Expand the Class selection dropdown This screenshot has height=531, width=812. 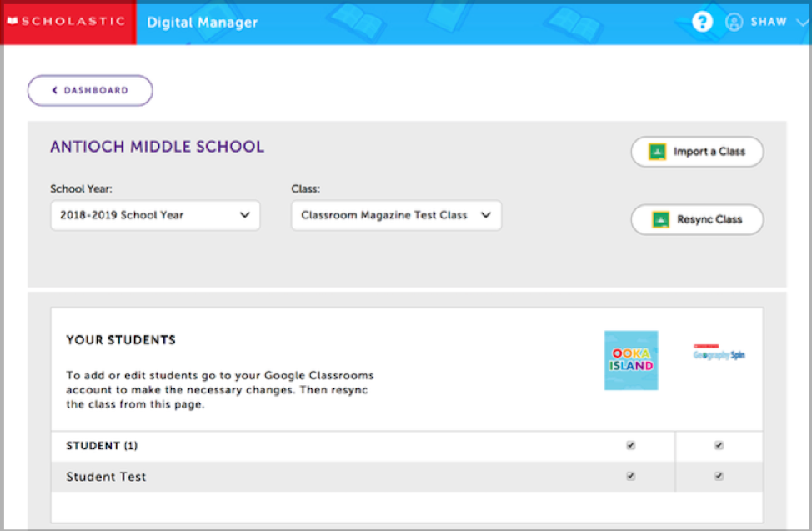pyautogui.click(x=396, y=215)
